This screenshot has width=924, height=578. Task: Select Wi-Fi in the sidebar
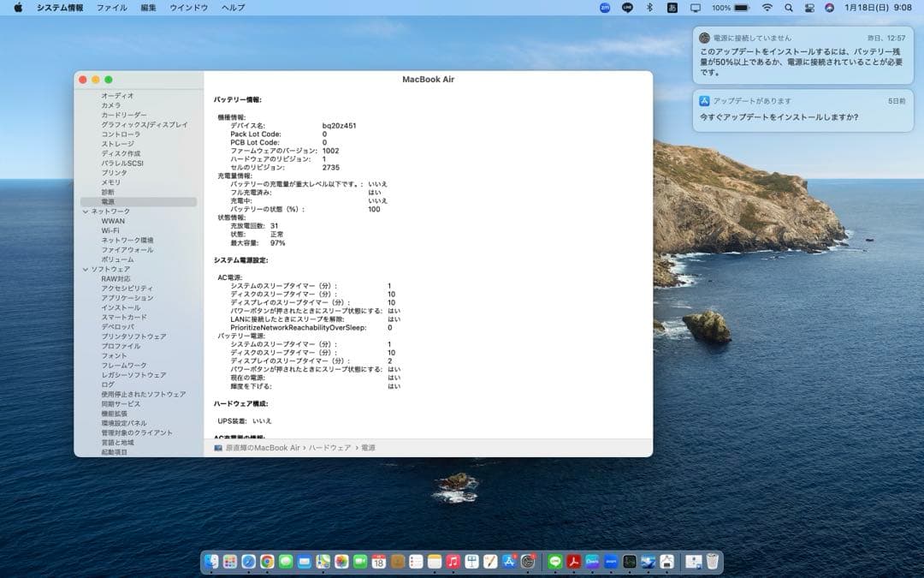click(x=110, y=229)
